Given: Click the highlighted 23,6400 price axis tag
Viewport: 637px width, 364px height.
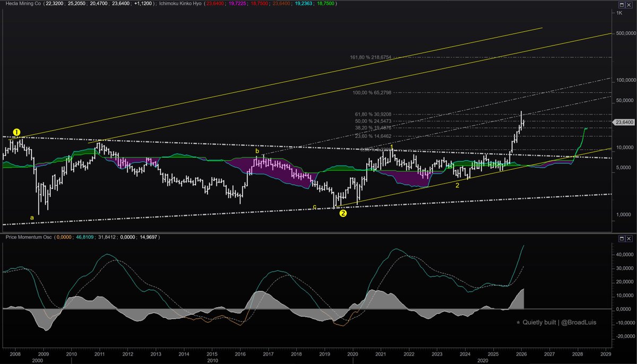Looking at the screenshot, I should click(x=624, y=123).
